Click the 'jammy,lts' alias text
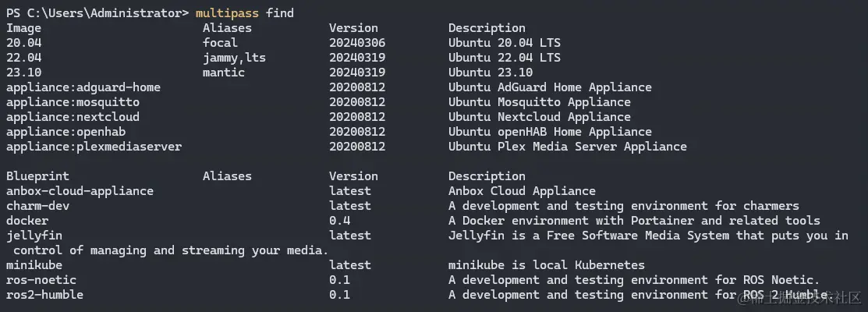The image size is (868, 312). tap(234, 58)
